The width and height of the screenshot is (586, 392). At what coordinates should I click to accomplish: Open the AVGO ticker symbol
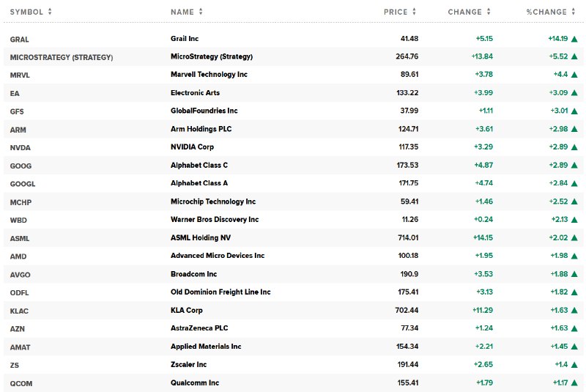[21, 275]
